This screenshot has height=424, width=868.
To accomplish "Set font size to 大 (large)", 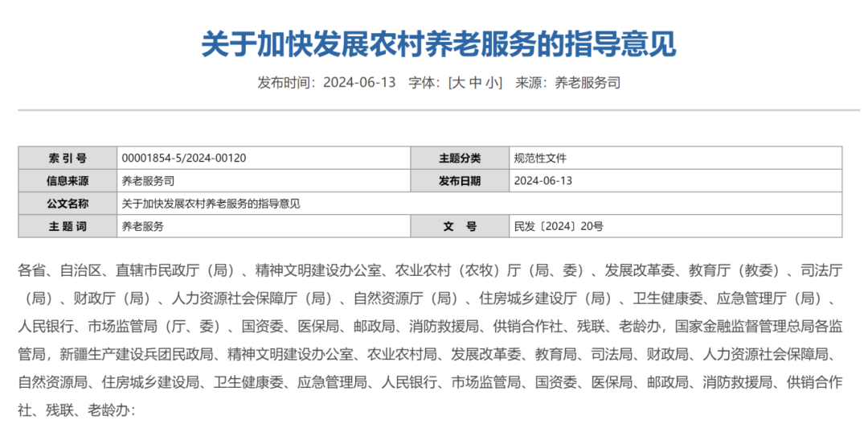I will [457, 83].
